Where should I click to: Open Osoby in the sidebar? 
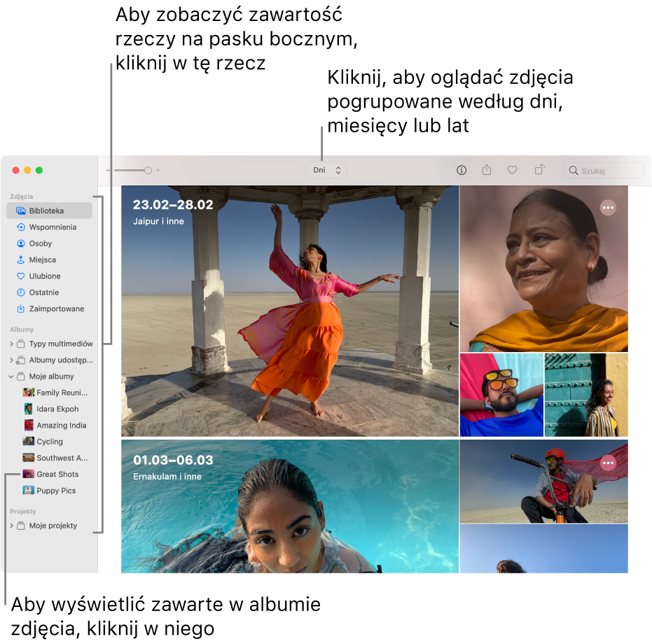pyautogui.click(x=40, y=244)
